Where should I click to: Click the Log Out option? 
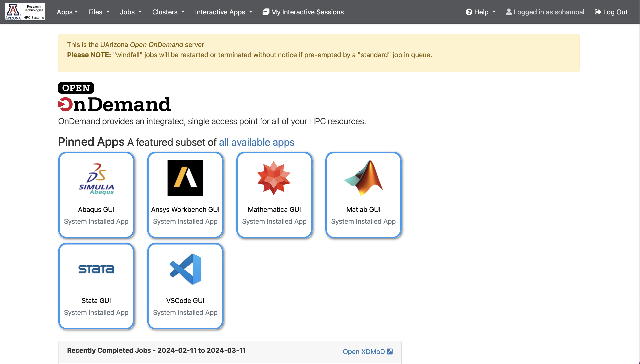(x=611, y=12)
